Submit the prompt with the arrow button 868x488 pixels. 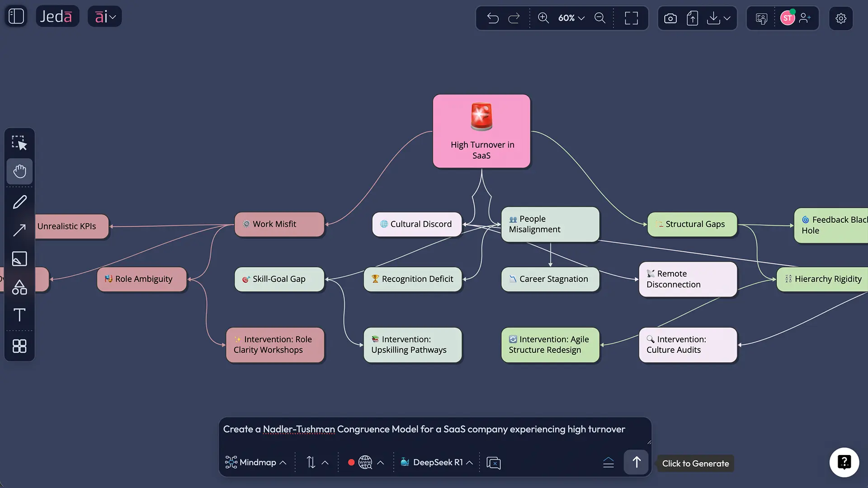[636, 462]
